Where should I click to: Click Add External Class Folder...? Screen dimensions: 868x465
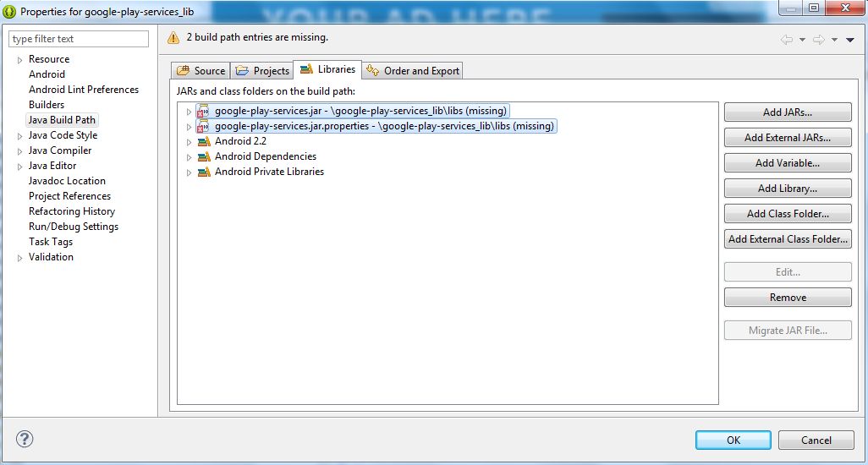click(788, 239)
